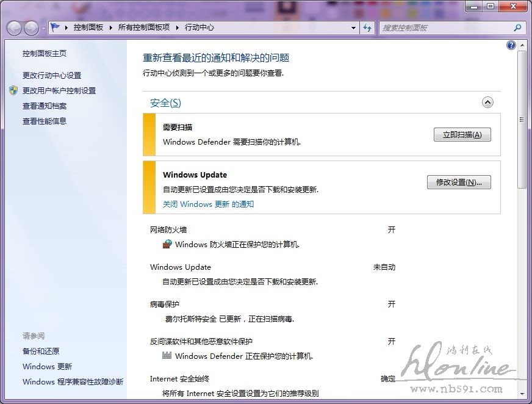Click inside the 搜索控制面板 search field
Image resolution: width=532 pixels, height=404 pixels.
[445, 27]
